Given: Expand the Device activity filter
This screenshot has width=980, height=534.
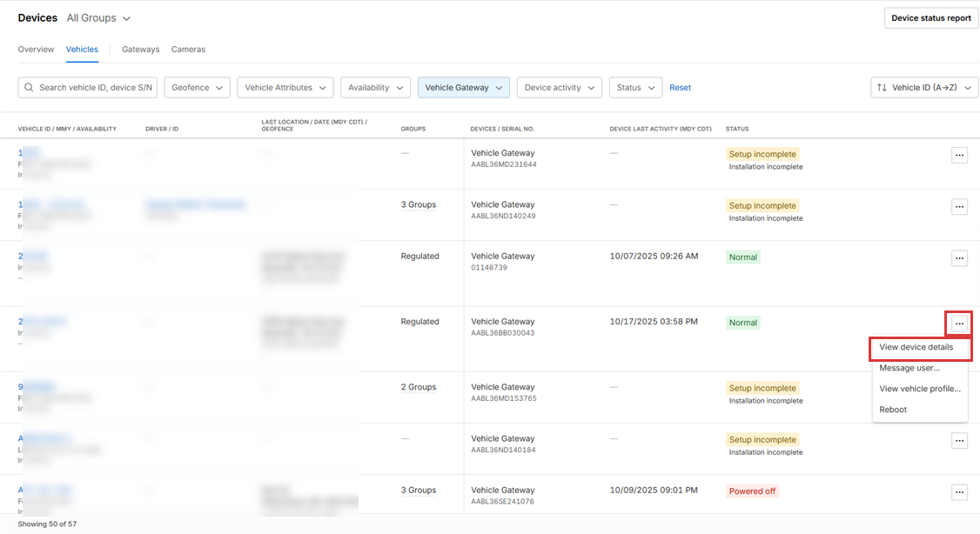Looking at the screenshot, I should pyautogui.click(x=560, y=88).
